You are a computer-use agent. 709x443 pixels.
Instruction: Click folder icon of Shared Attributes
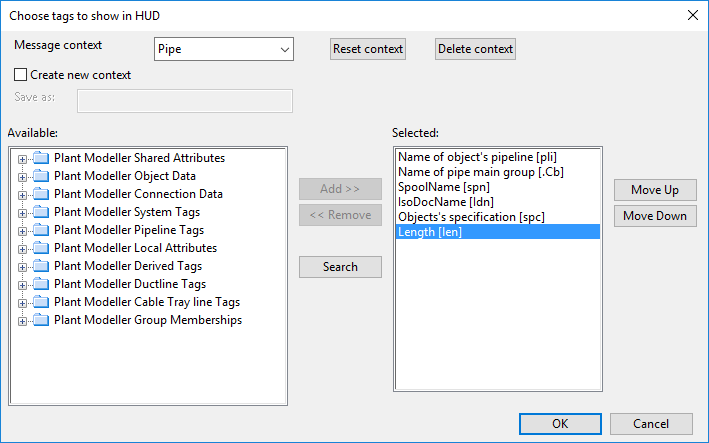[41, 158]
